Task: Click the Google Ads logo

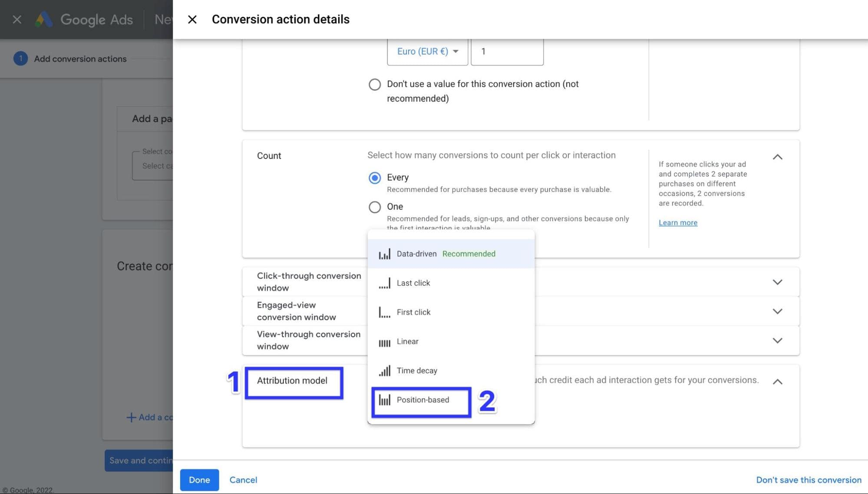Action: (44, 20)
